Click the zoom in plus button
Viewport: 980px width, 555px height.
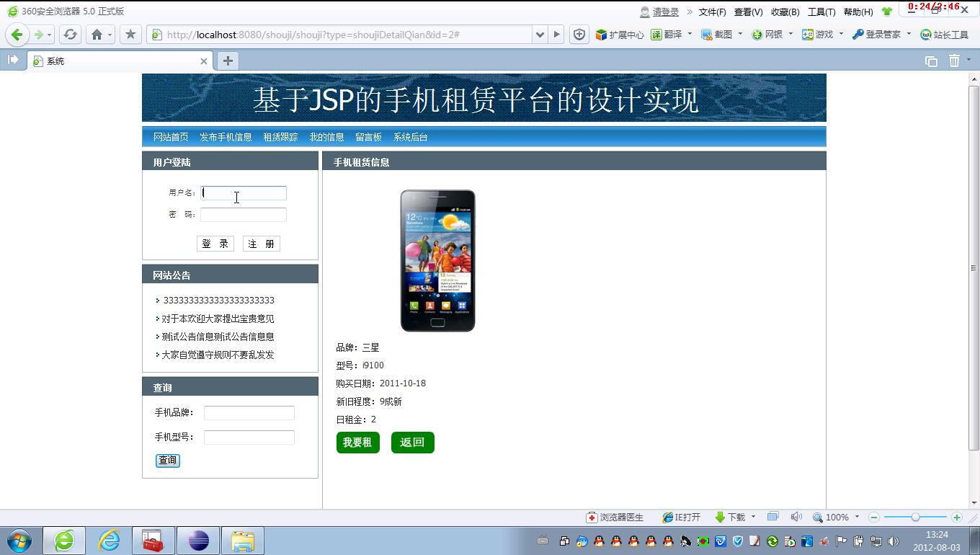pos(957,518)
